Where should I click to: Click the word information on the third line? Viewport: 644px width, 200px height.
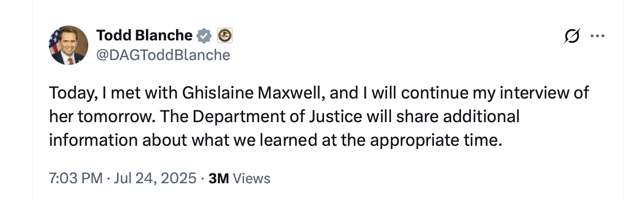point(94,140)
